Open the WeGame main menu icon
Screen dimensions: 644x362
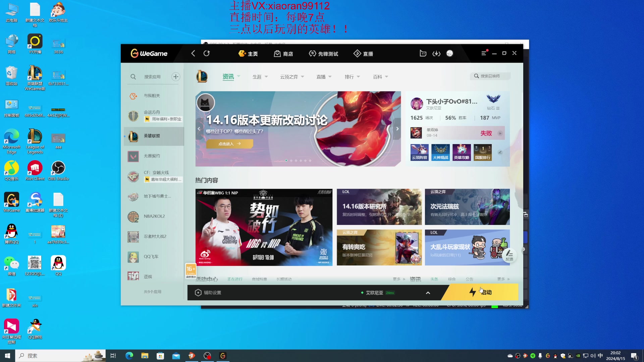[484, 53]
